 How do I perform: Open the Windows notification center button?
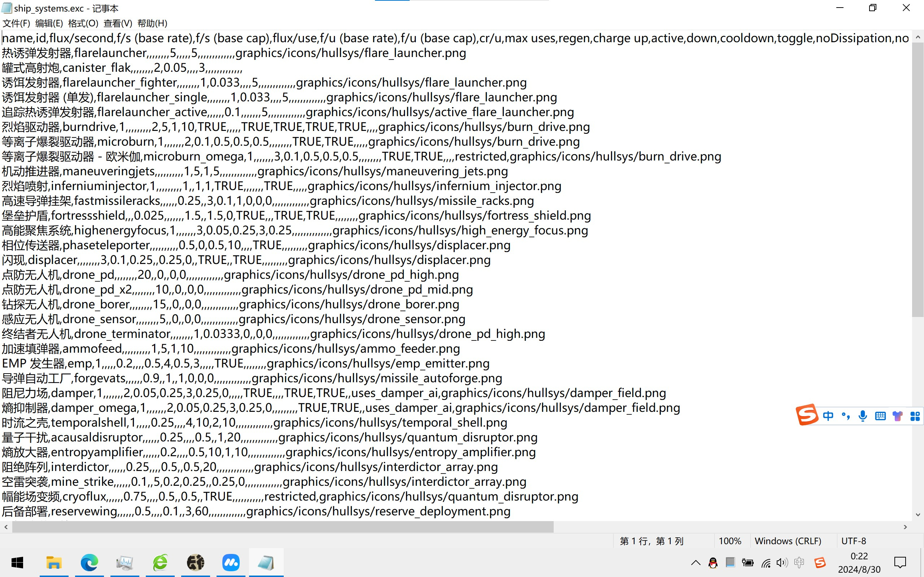pos(900,563)
